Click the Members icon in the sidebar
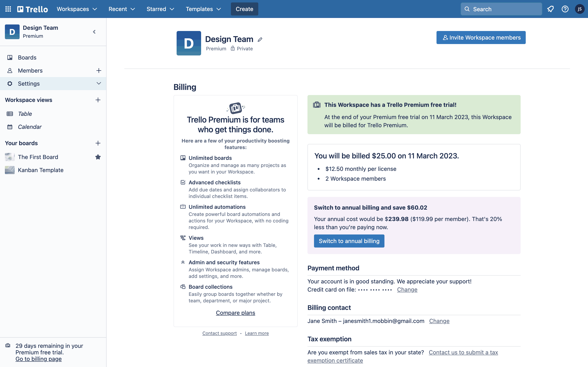 tap(10, 70)
